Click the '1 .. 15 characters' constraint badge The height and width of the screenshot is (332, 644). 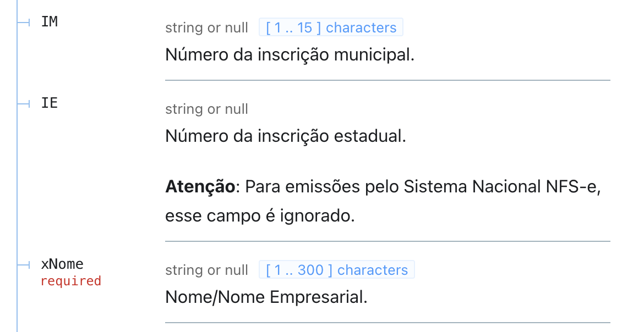(331, 27)
